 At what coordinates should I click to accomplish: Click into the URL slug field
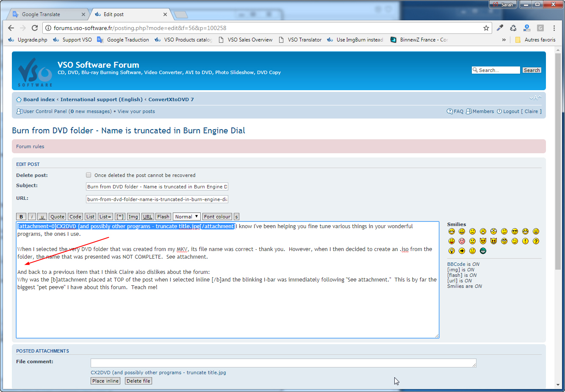pos(157,199)
